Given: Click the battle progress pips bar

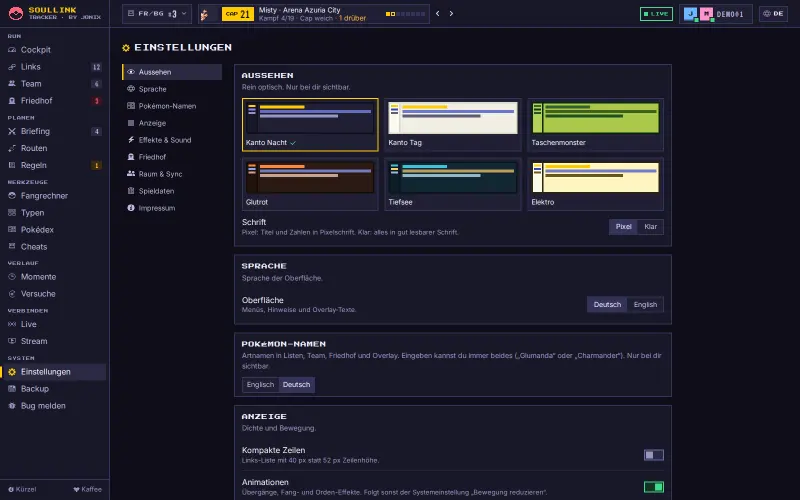Looking at the screenshot, I should point(406,14).
